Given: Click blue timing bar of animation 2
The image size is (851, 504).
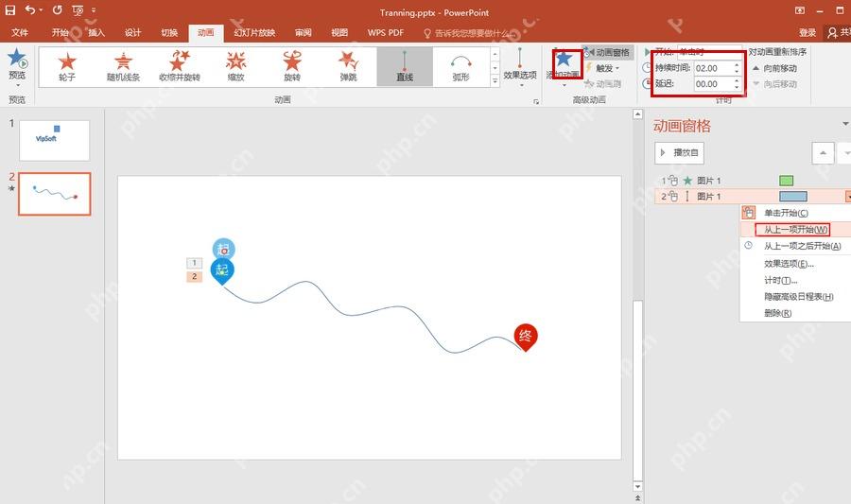Looking at the screenshot, I should 793,197.
